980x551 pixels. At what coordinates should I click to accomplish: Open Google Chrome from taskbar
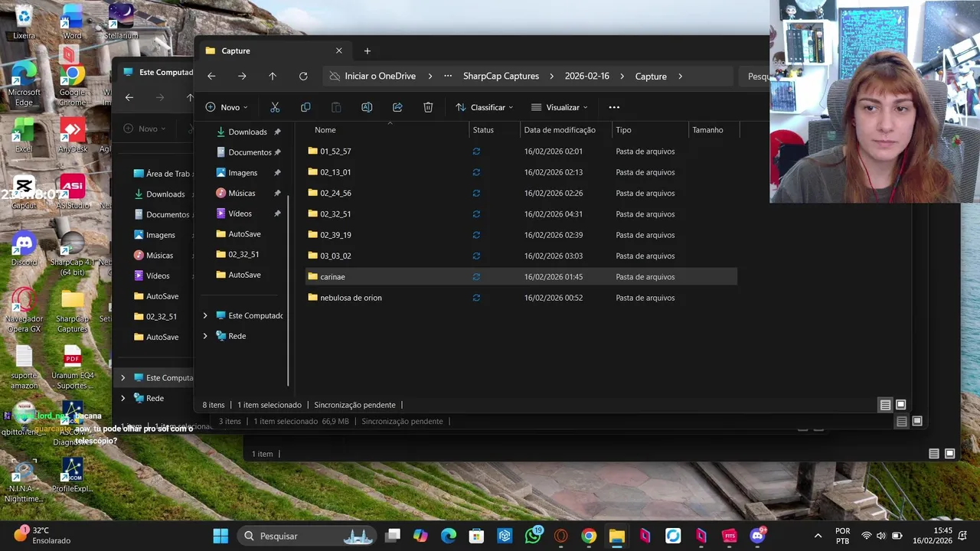[x=589, y=536]
